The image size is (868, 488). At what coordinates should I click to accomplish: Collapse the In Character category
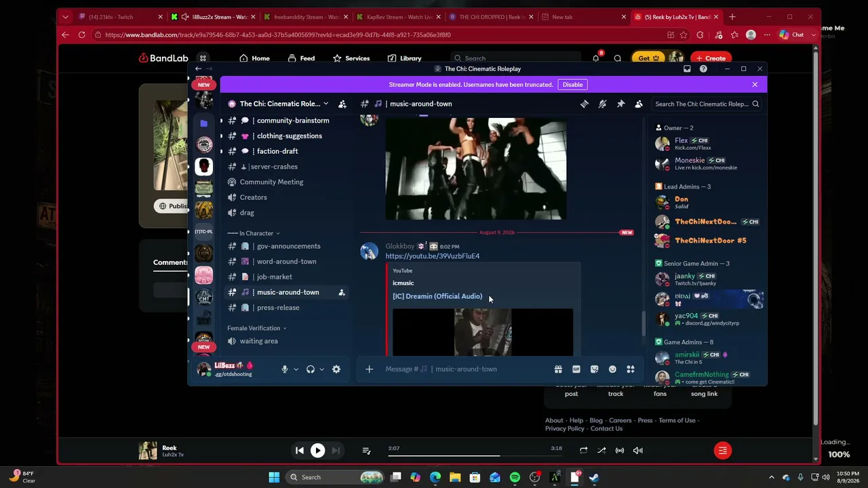tap(254, 233)
